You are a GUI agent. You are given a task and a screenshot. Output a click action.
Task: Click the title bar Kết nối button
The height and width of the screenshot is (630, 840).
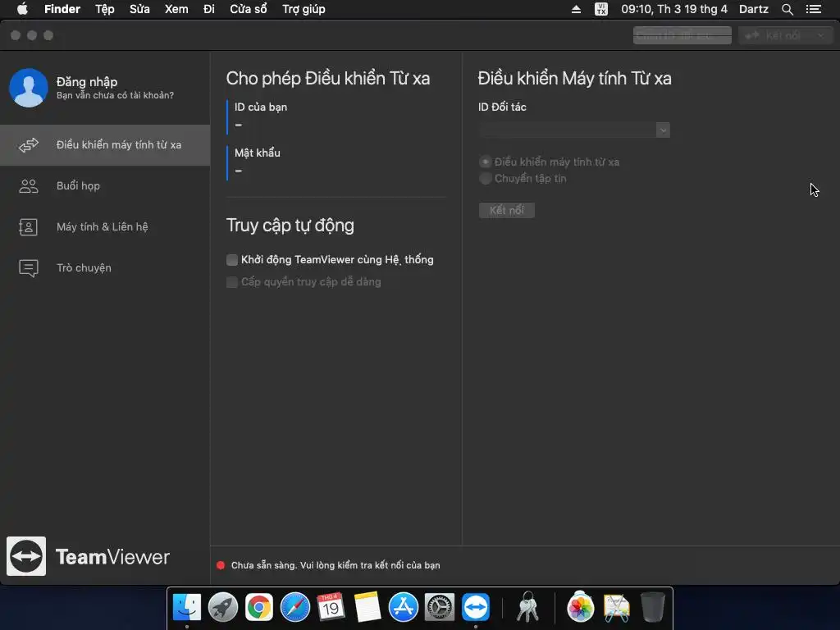point(774,35)
